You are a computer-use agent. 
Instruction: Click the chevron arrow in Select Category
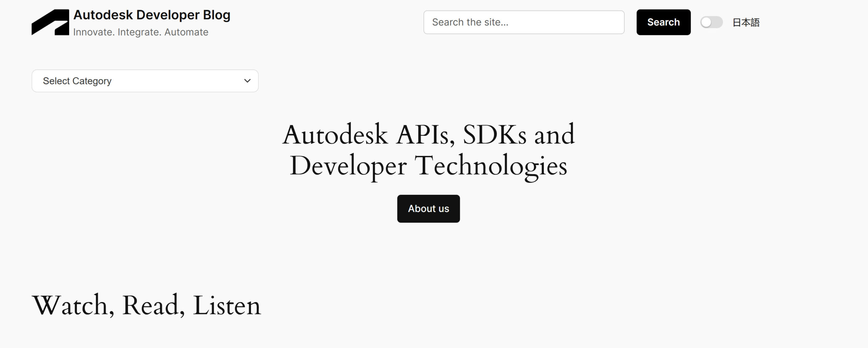[x=247, y=81]
